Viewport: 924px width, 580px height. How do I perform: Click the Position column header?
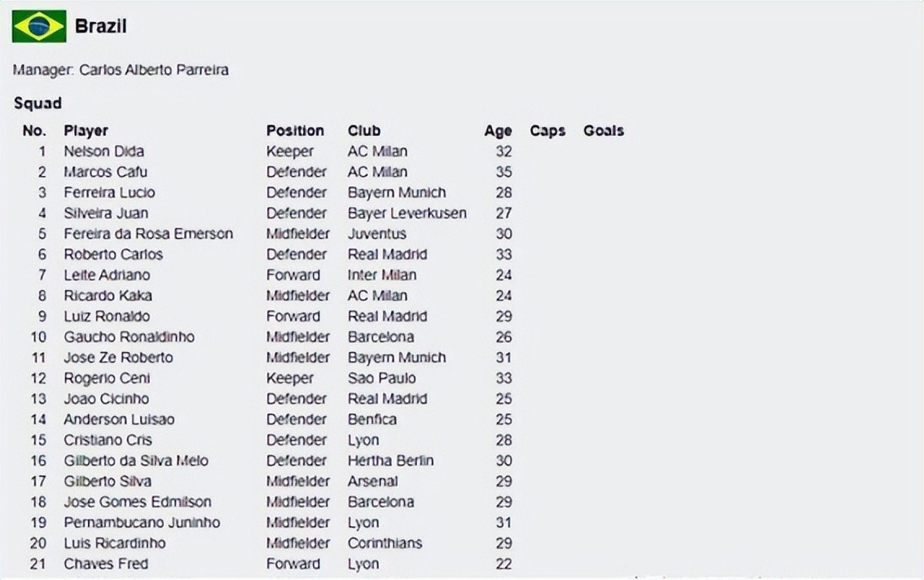(x=295, y=131)
